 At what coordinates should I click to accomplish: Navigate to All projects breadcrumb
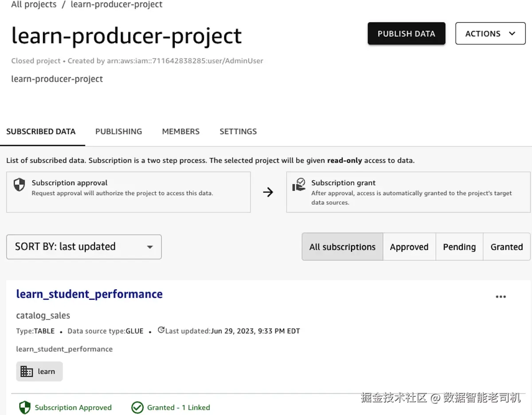coord(34,4)
